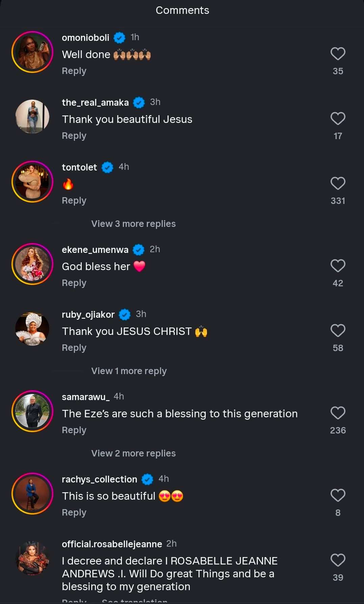Expand "View 3 more replies" under tontolet

[x=133, y=224]
